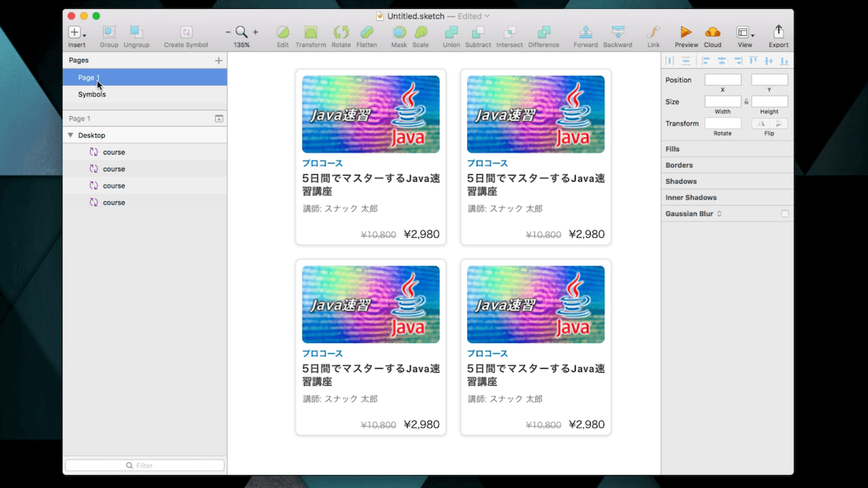Click the Mask toolbar icon
The height and width of the screenshot is (488, 868).
click(399, 33)
